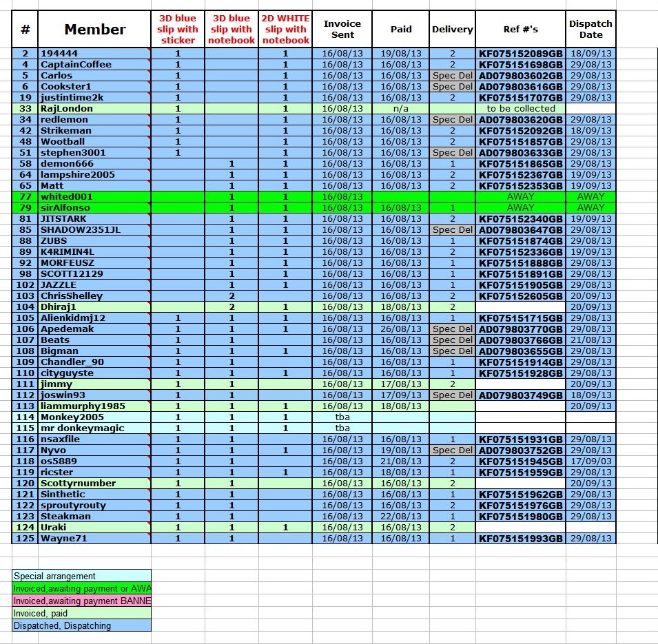Select the 17/09/13 paid date cell
This screenshot has width=658, height=644.
coord(401,395)
